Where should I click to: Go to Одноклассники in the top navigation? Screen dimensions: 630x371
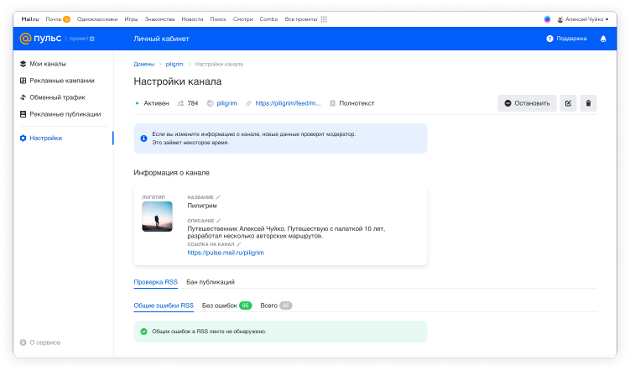(97, 19)
